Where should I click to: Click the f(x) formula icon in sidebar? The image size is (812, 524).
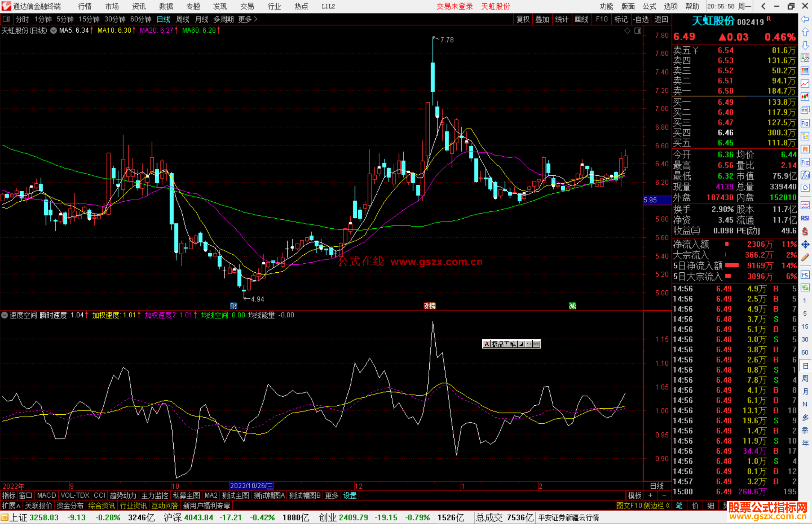(x=805, y=175)
